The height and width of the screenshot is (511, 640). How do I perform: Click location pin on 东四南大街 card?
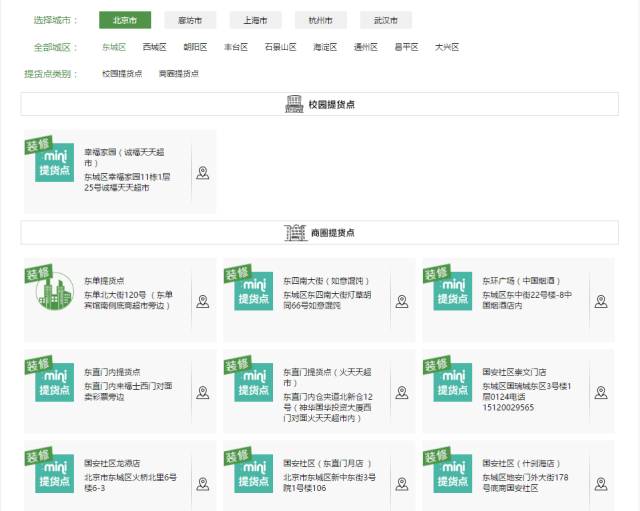pos(401,301)
